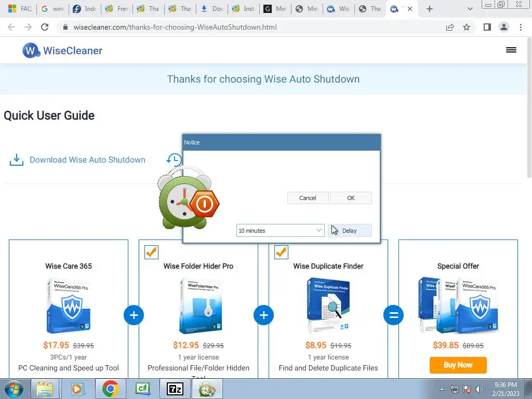Switch to the Index tab
The image size is (532, 399).
[85, 9]
